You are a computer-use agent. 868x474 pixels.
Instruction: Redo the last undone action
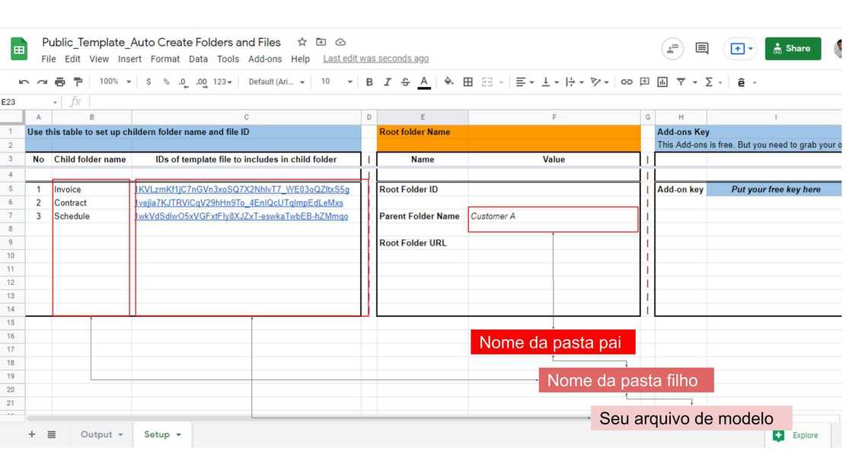pyautogui.click(x=42, y=82)
